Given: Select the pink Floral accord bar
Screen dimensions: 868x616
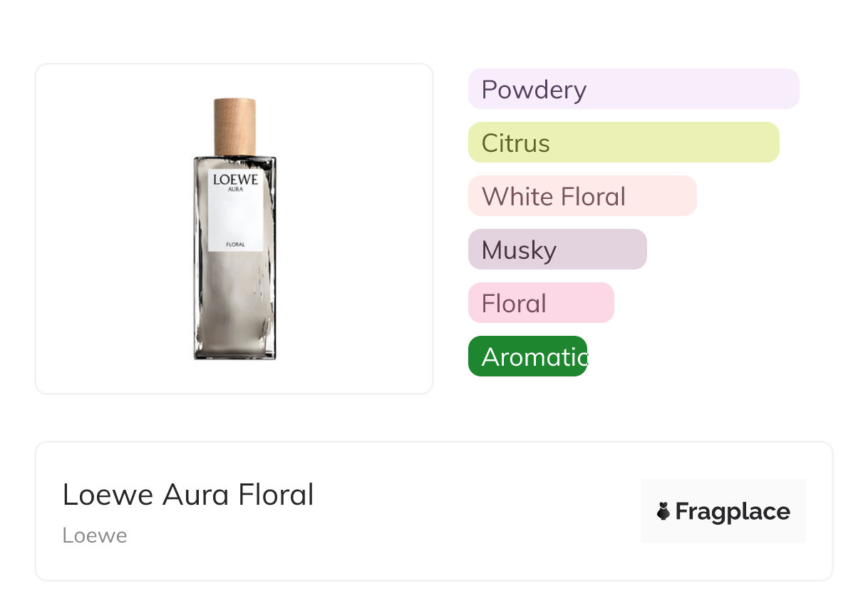Looking at the screenshot, I should point(540,303).
